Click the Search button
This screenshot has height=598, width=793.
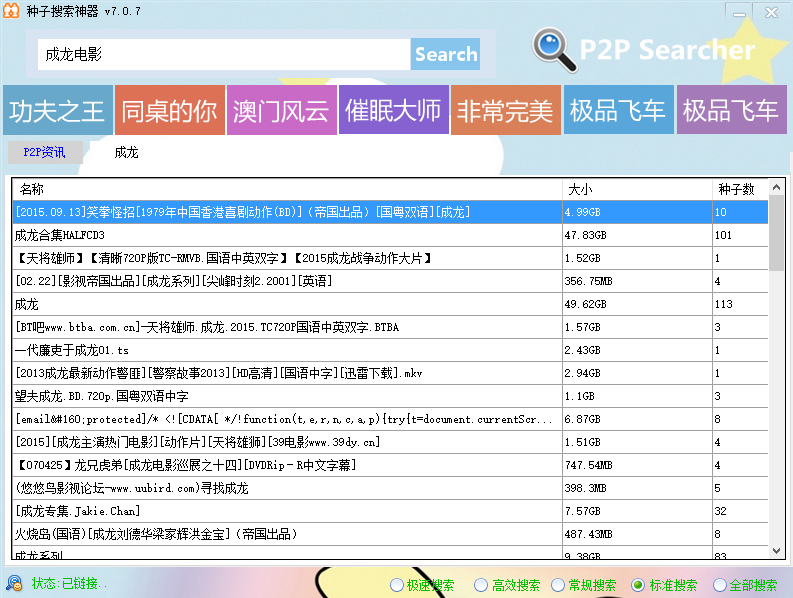(x=446, y=54)
